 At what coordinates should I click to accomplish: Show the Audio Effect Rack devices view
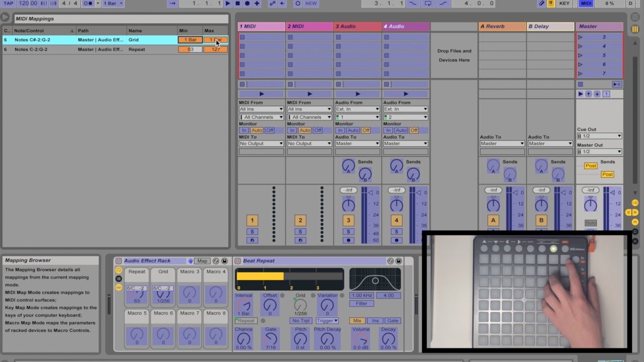(x=119, y=287)
